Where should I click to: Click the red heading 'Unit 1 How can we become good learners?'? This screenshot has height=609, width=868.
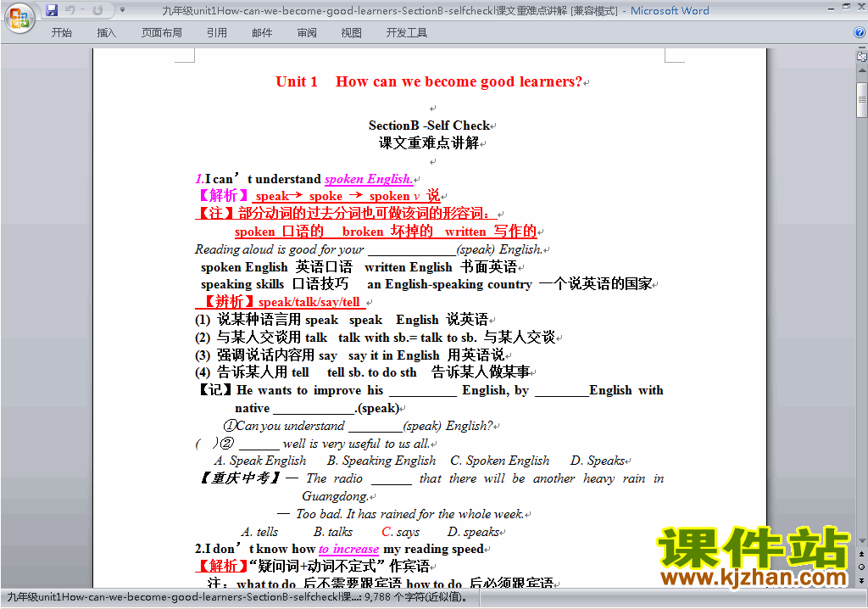pos(429,81)
